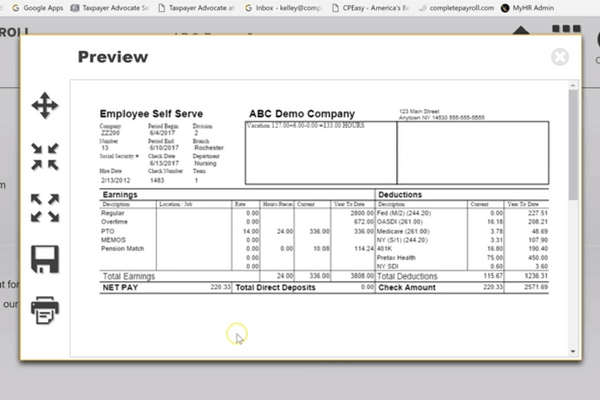Click the Total Deductions label
Screen dimensions: 600x400
pyautogui.click(x=407, y=276)
